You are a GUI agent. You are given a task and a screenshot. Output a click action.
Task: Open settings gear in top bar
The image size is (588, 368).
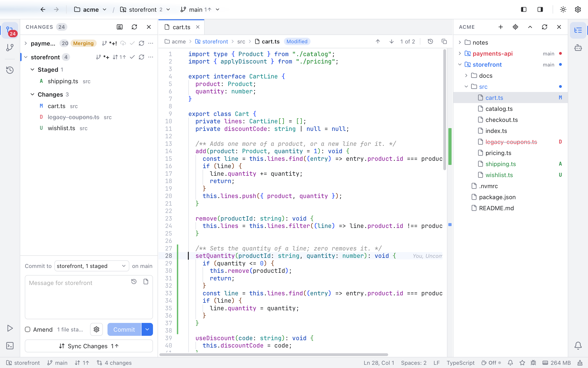[578, 9]
